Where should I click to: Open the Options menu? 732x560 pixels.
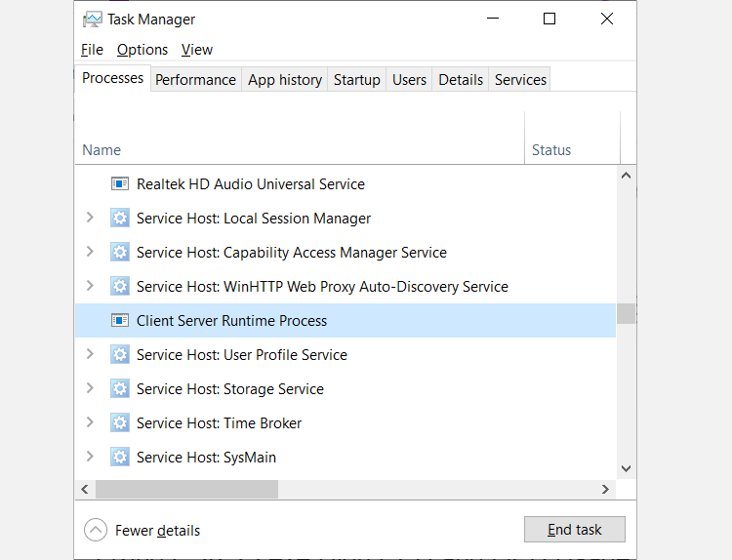click(142, 50)
